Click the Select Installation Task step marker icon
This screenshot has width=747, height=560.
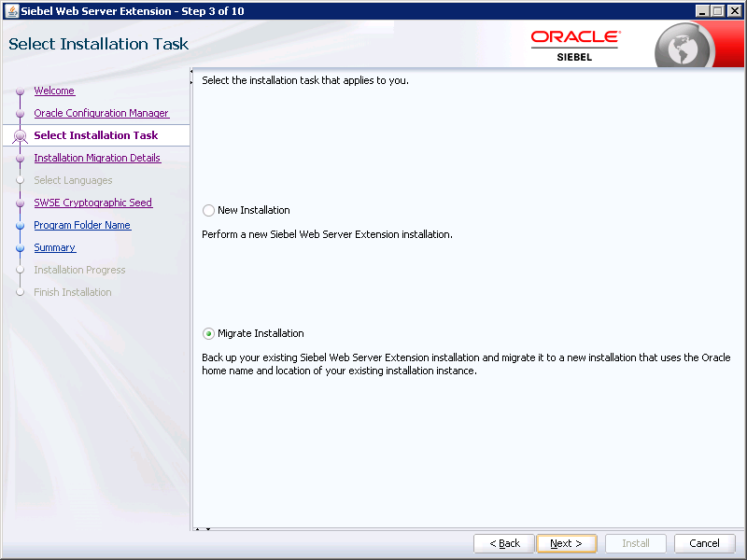20,136
